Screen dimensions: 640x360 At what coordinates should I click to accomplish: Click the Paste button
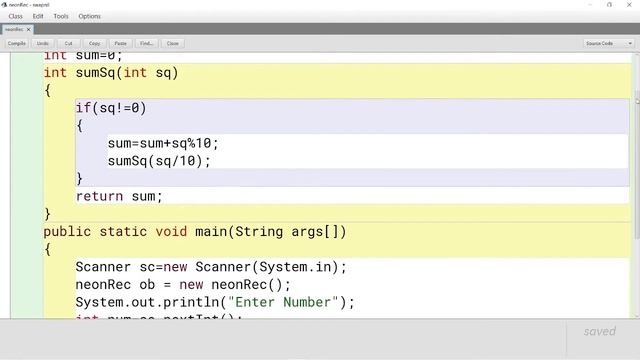(120, 43)
